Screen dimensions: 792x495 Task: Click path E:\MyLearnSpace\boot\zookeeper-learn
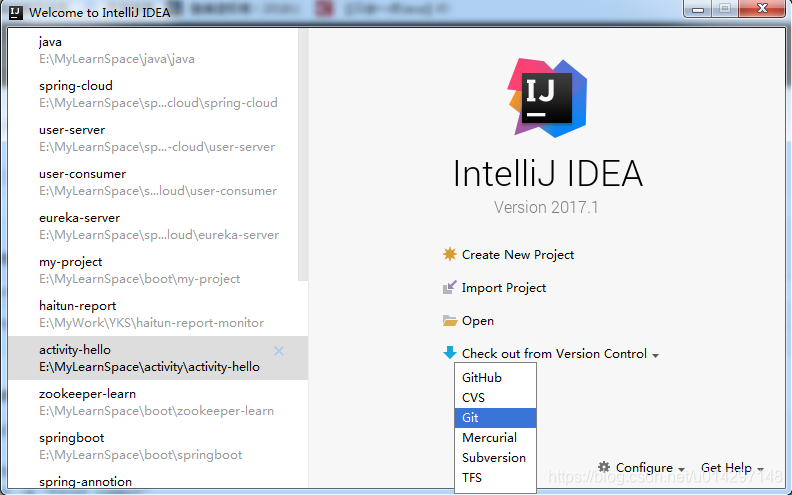point(157,411)
